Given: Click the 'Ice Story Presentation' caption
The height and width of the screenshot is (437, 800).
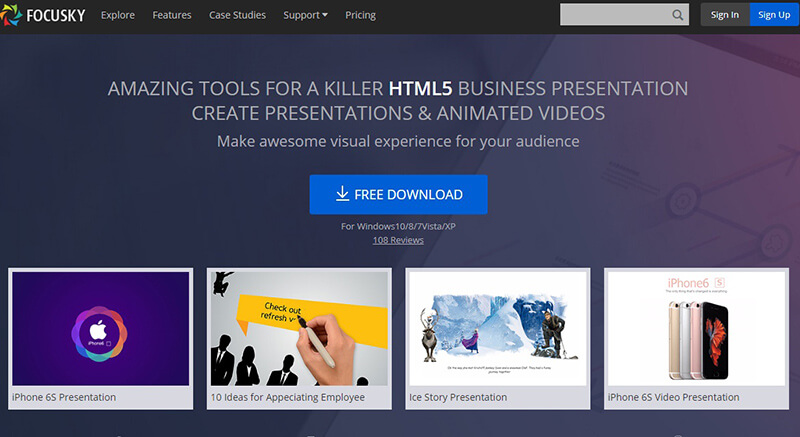Looking at the screenshot, I should pos(458,397).
